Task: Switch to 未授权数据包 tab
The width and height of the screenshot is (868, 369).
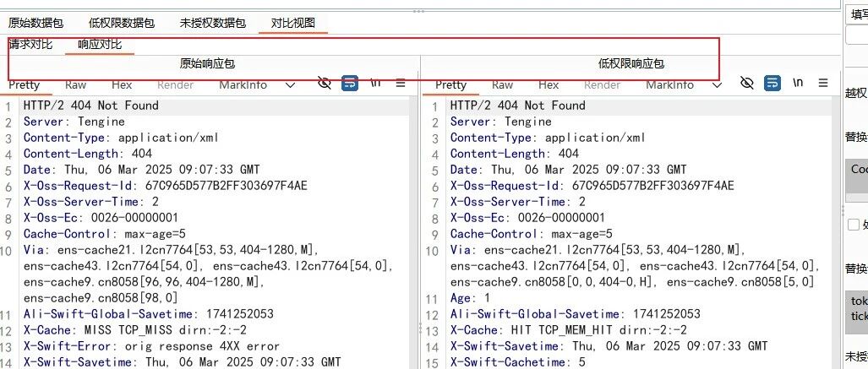Action: coord(213,24)
